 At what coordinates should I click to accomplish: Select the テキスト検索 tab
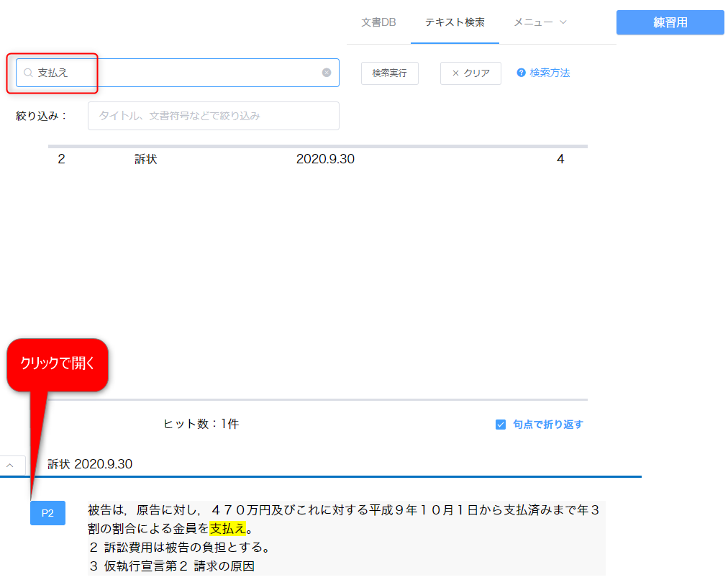(455, 22)
